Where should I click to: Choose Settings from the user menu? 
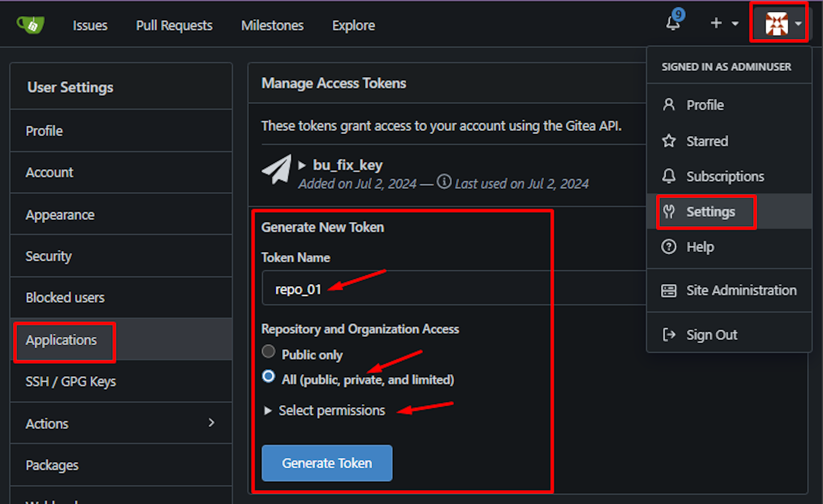(x=710, y=212)
